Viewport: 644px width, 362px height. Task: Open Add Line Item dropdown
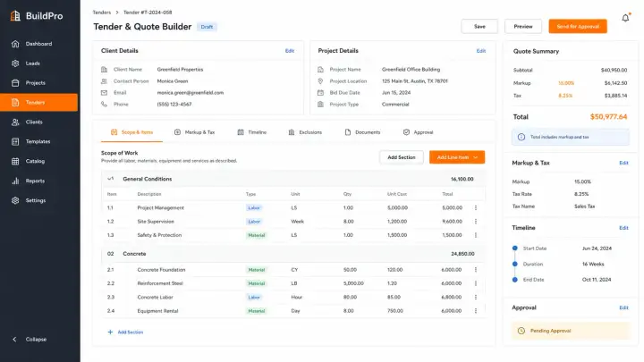[457, 157]
